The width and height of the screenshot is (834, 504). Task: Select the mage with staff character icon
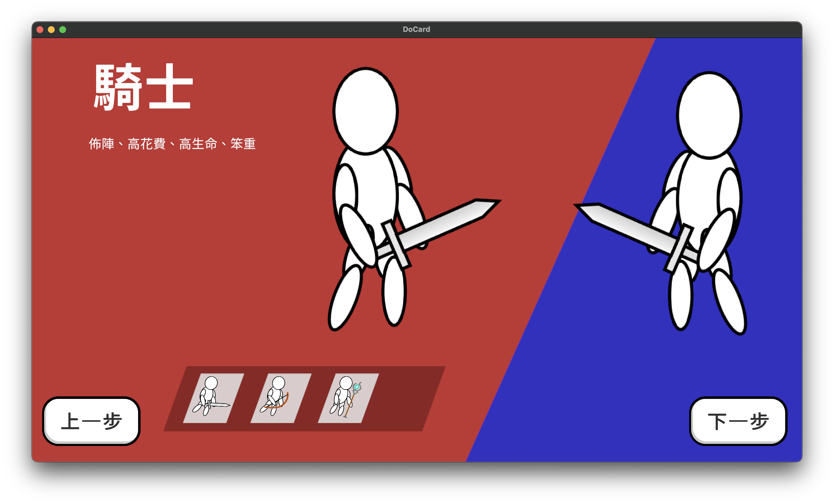(x=348, y=398)
